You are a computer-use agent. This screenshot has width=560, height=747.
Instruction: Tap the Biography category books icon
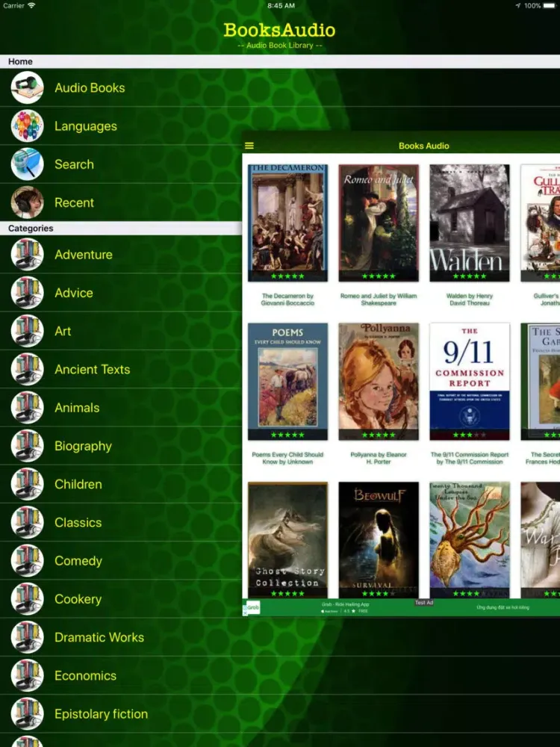click(28, 445)
